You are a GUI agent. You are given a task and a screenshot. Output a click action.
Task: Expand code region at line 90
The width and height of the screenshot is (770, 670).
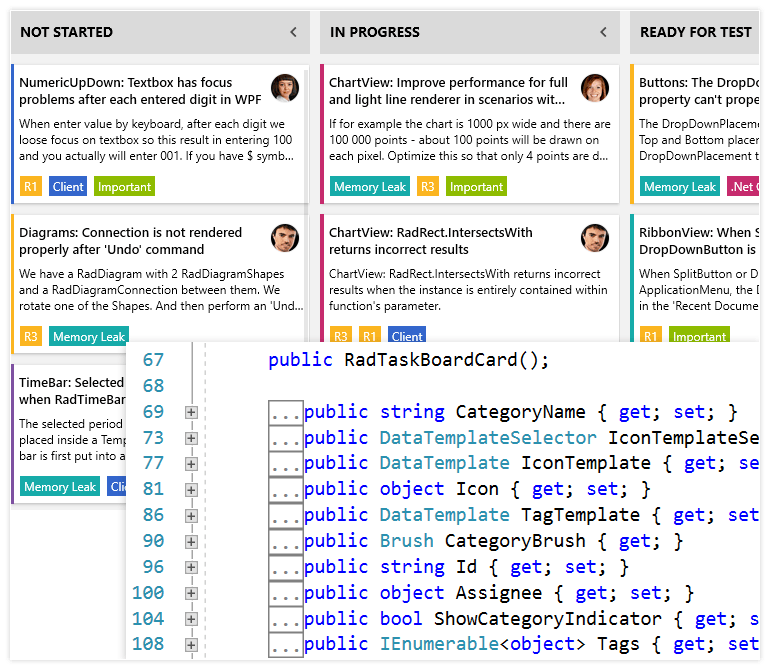pyautogui.click(x=192, y=542)
